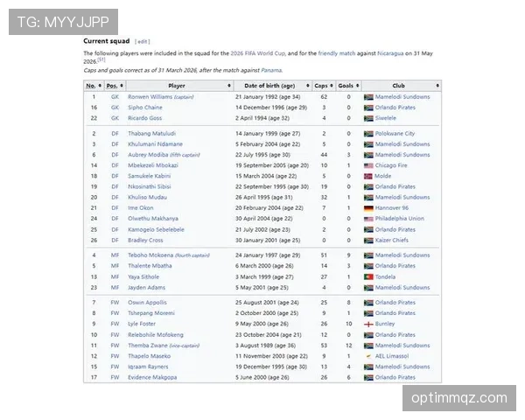Open the Panama link

click(x=271, y=70)
